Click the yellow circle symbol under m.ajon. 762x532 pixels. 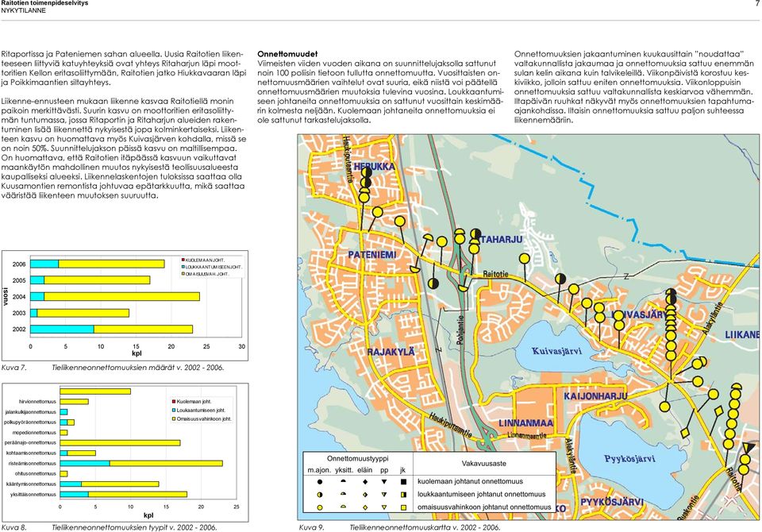319,507
